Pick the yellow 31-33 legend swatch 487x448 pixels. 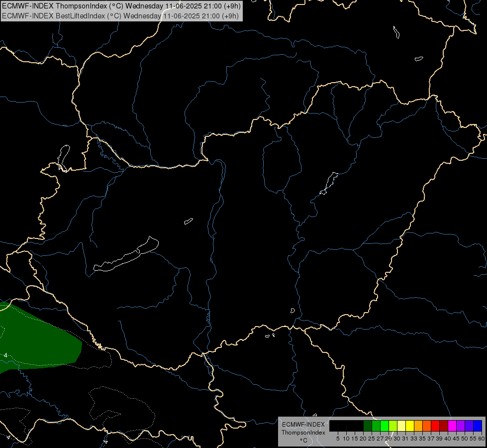pos(410,426)
